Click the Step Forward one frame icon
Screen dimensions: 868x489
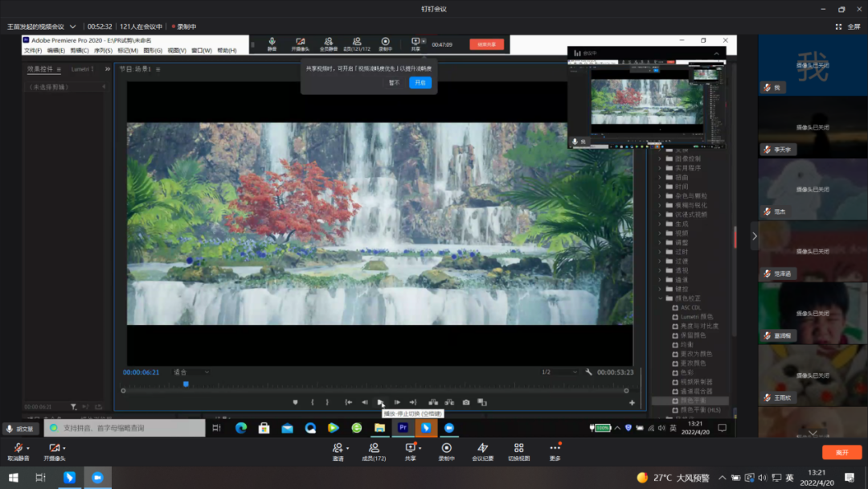[x=397, y=402]
